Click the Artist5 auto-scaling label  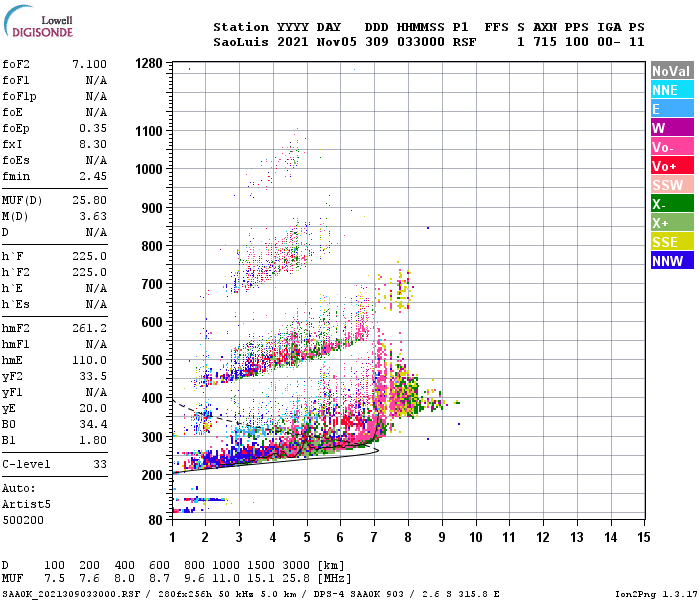click(26, 504)
